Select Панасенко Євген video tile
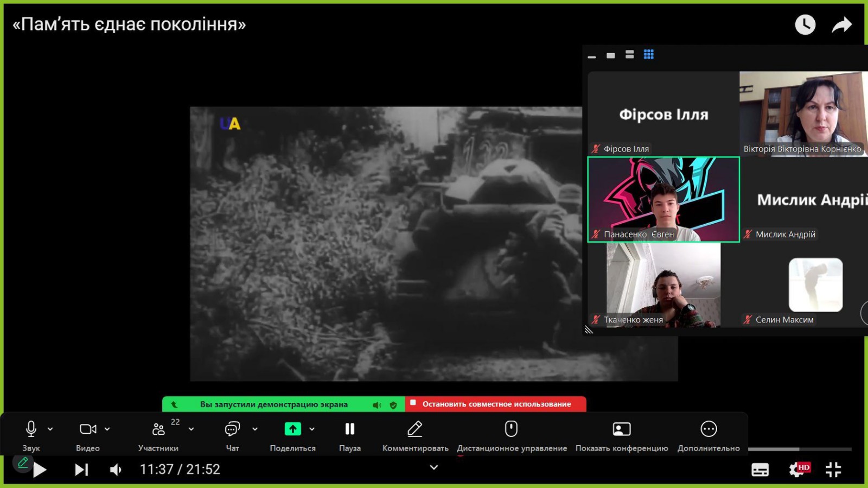The height and width of the screenshot is (488, 868). [663, 199]
